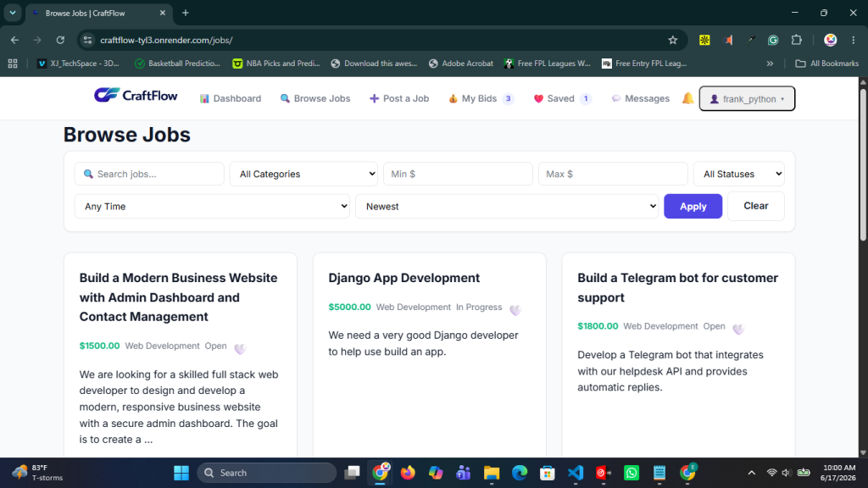Open the Grammarly extension icon
Screen dimensions: 868x488
773,40
